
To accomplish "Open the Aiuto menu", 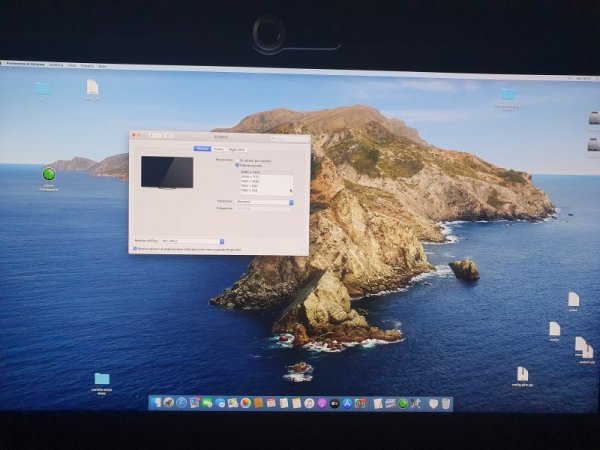I will [x=103, y=66].
